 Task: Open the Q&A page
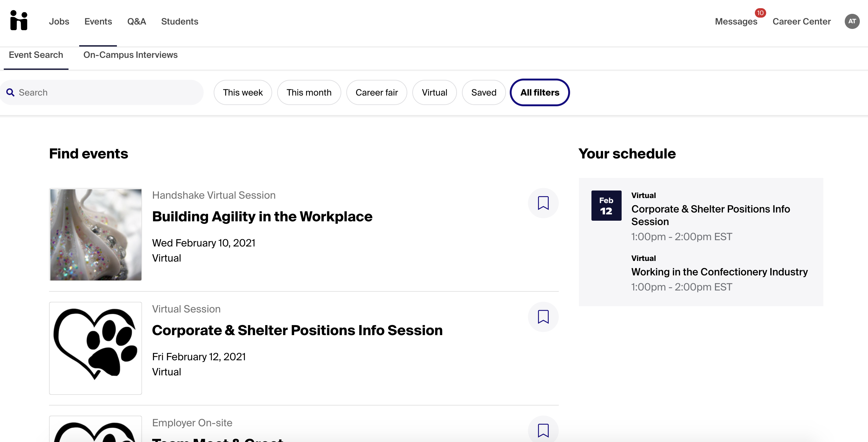136,22
